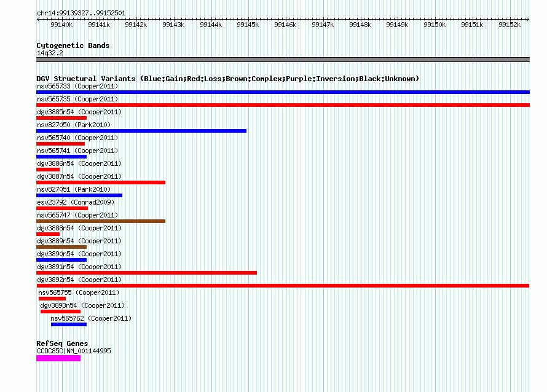Open the nsv565733 (Cooper2011) label
The height and width of the screenshot is (392, 547).
point(77,86)
